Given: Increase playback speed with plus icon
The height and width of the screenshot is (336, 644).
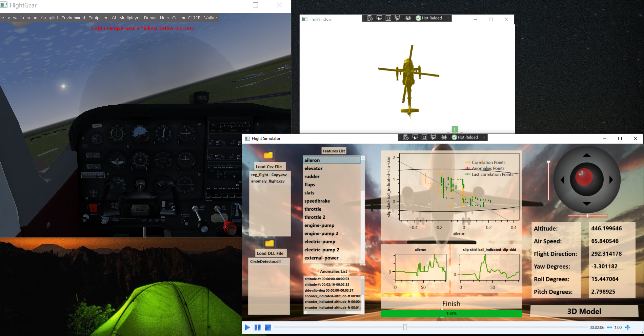Looking at the screenshot, I should pyautogui.click(x=627, y=328).
